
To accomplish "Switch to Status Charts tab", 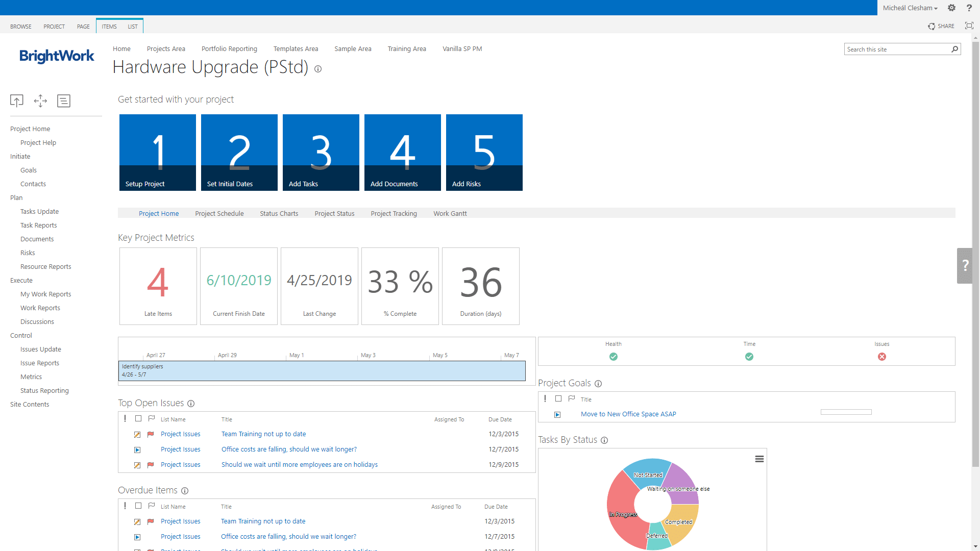I will pos(279,214).
